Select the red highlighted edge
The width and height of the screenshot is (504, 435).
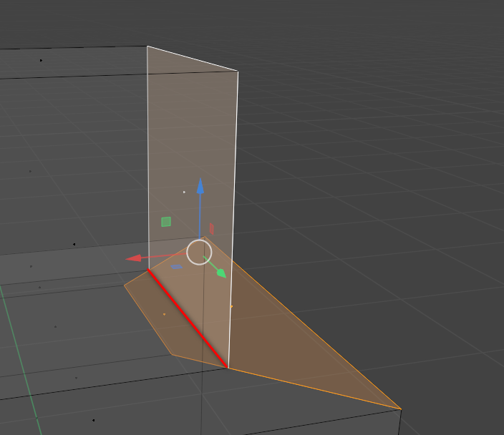tap(188, 318)
